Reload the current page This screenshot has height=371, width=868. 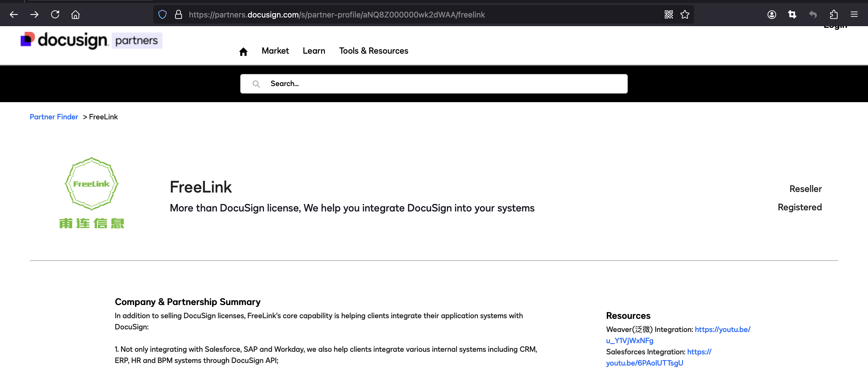(55, 14)
